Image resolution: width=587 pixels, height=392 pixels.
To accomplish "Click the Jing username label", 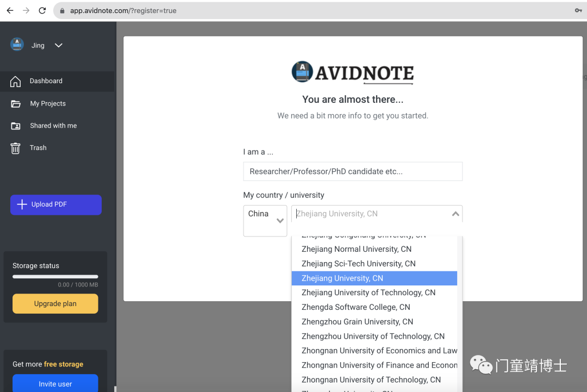I will coord(38,45).
